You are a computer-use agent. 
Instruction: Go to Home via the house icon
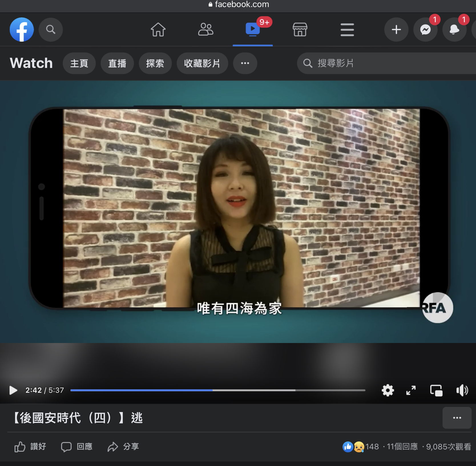(x=158, y=29)
